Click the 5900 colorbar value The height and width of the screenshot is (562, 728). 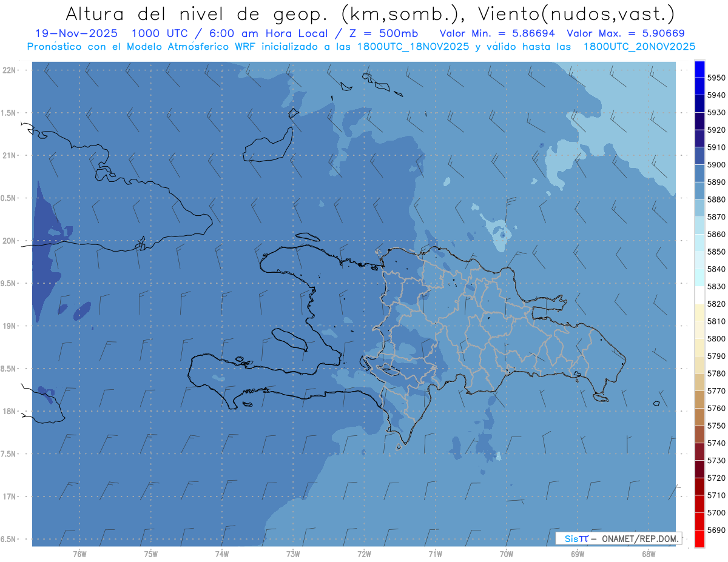716,165
